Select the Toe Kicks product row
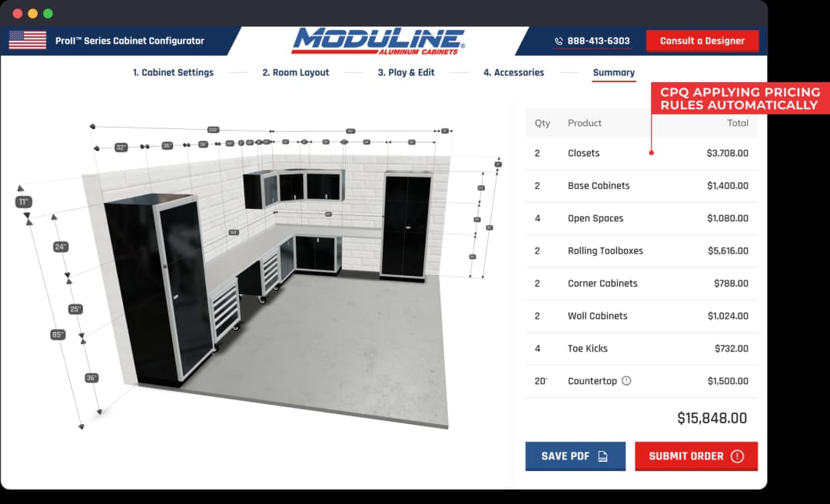This screenshot has height=504, width=830. [x=642, y=348]
